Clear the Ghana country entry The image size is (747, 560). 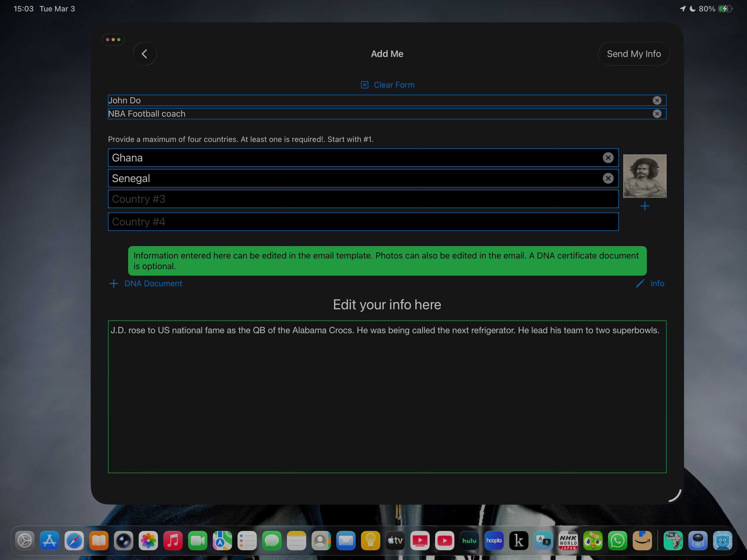pyautogui.click(x=608, y=158)
